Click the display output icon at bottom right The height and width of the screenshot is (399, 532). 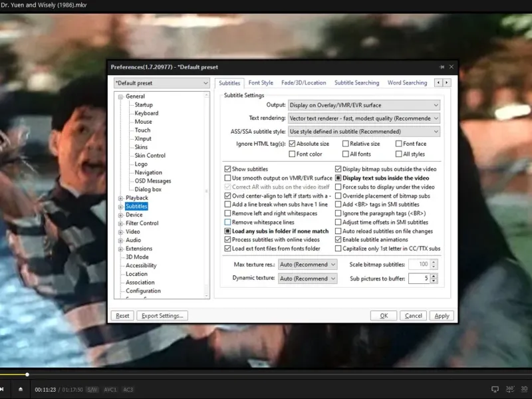click(x=495, y=389)
